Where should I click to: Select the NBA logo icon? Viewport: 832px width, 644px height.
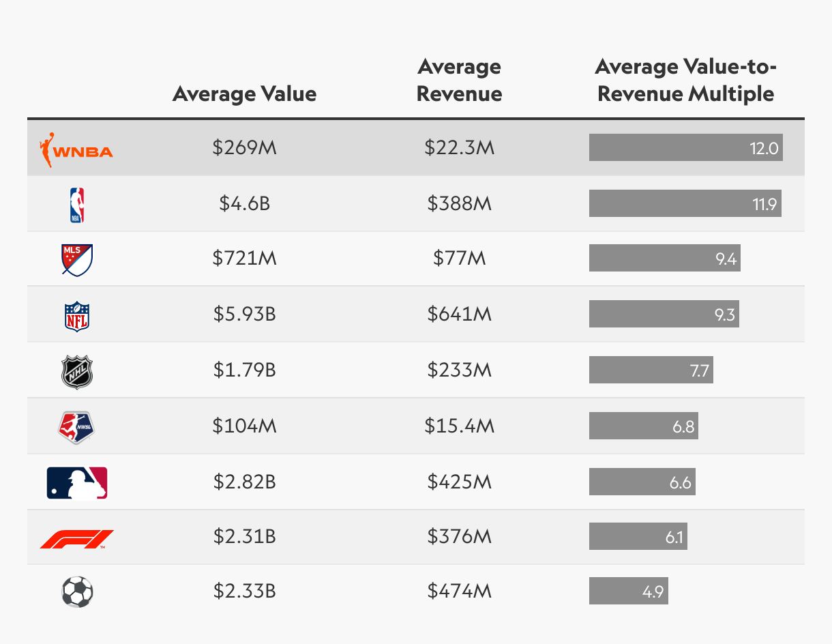tap(77, 205)
